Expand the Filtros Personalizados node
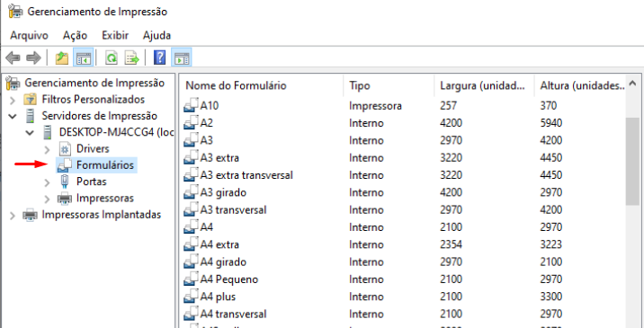 click(13, 100)
